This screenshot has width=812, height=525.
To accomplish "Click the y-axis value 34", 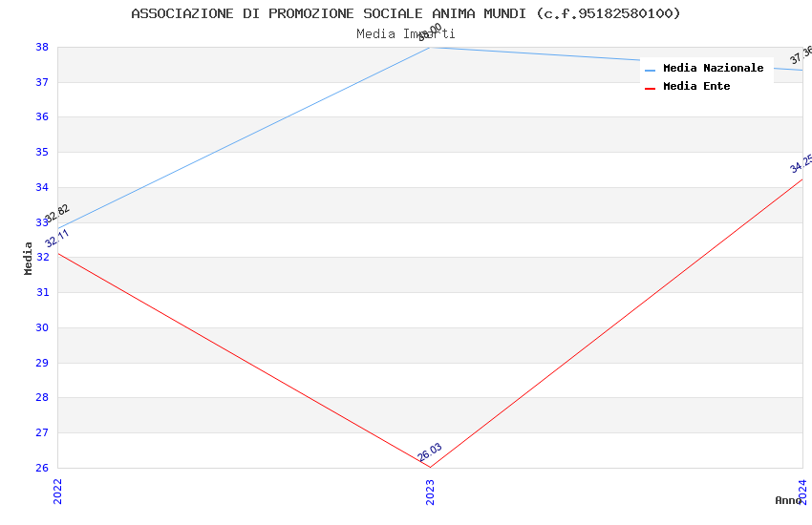I will pos(42,187).
